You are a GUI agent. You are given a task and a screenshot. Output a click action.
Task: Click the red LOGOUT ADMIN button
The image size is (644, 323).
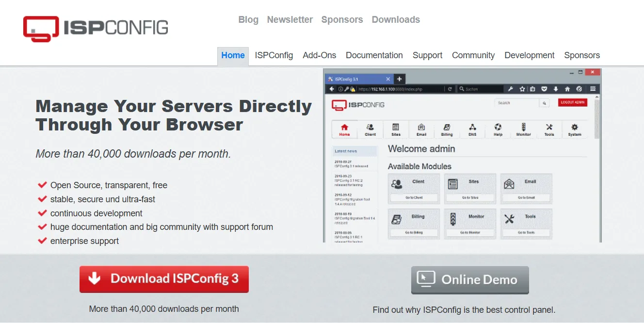coord(573,102)
